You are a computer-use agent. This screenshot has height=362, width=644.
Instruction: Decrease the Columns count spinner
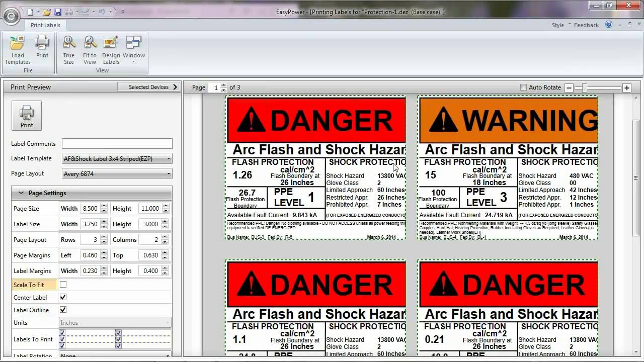(x=166, y=242)
